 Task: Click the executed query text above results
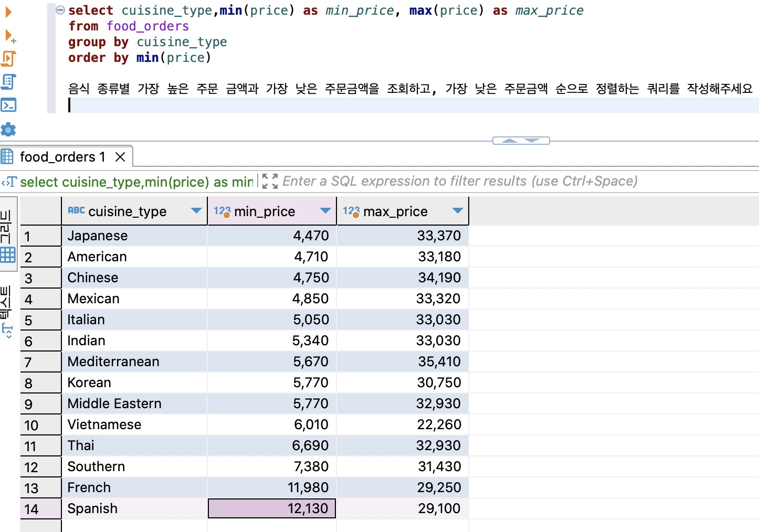point(136,182)
